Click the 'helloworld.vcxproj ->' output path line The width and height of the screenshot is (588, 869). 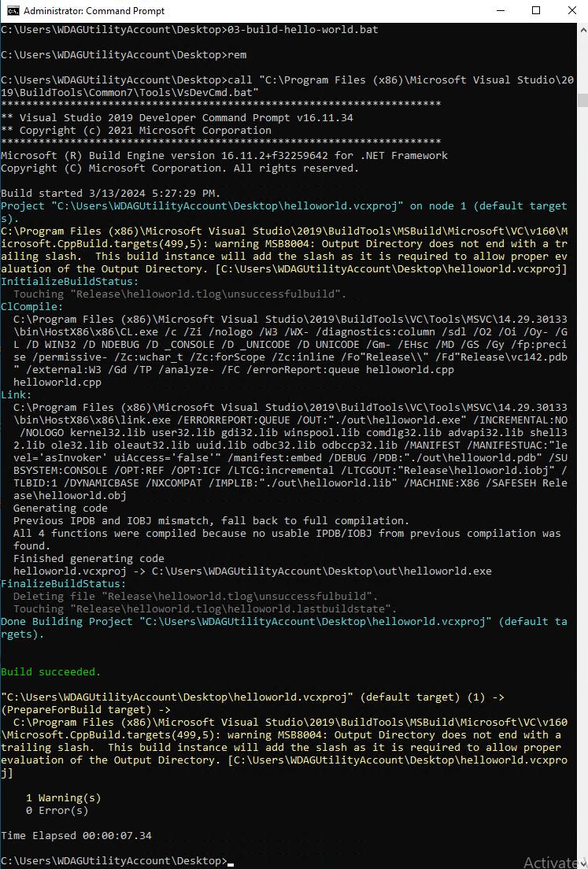pos(252,571)
